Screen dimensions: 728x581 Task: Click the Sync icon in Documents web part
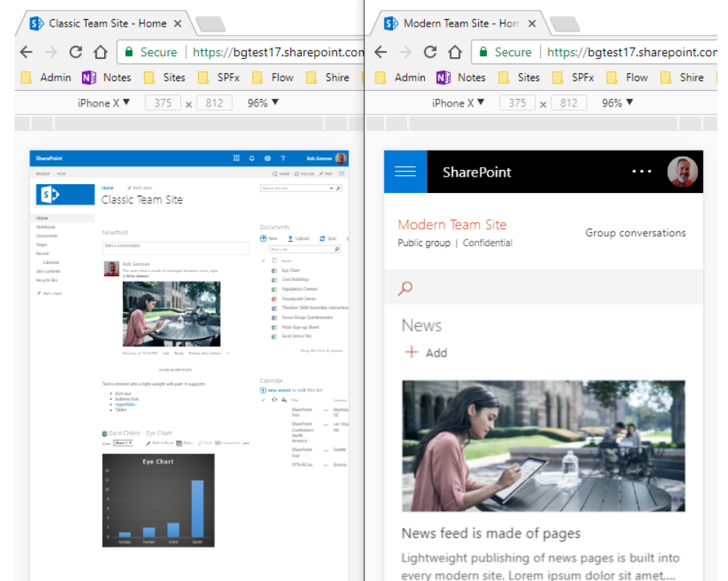[322, 238]
